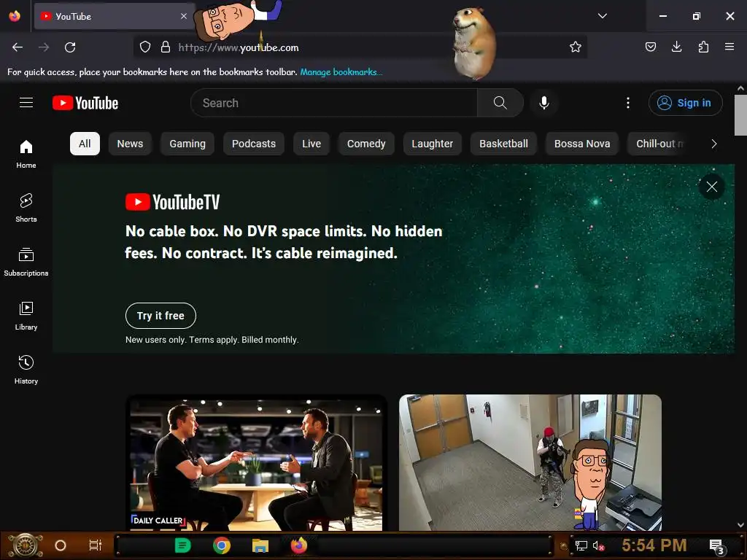Click the scrollbar down arrow
Screen dimensions: 747x560
coord(741,525)
